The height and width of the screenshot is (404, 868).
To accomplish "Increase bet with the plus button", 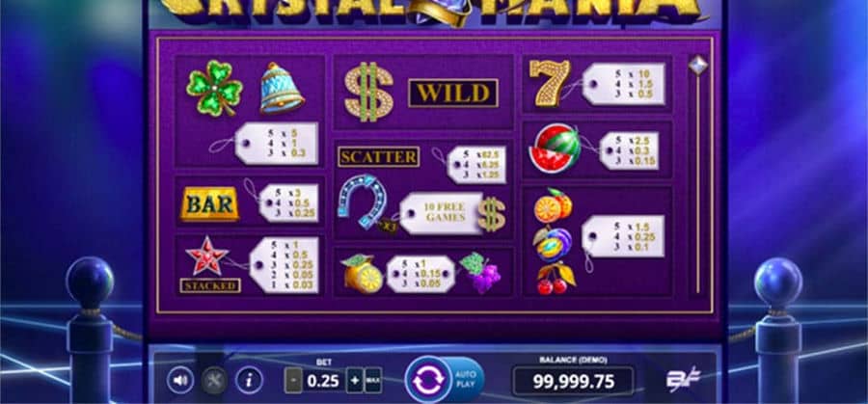I will pyautogui.click(x=354, y=381).
